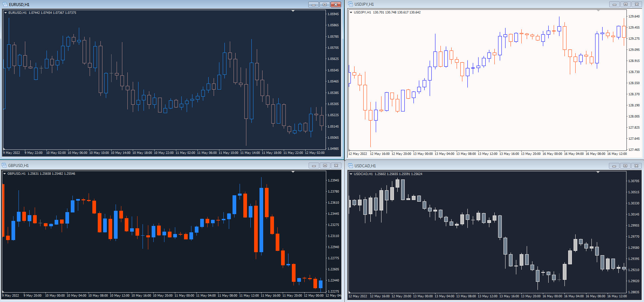Click price level 1.04985 on EURUSD scale
This screenshot has height=302, width=644.
pos(333,149)
